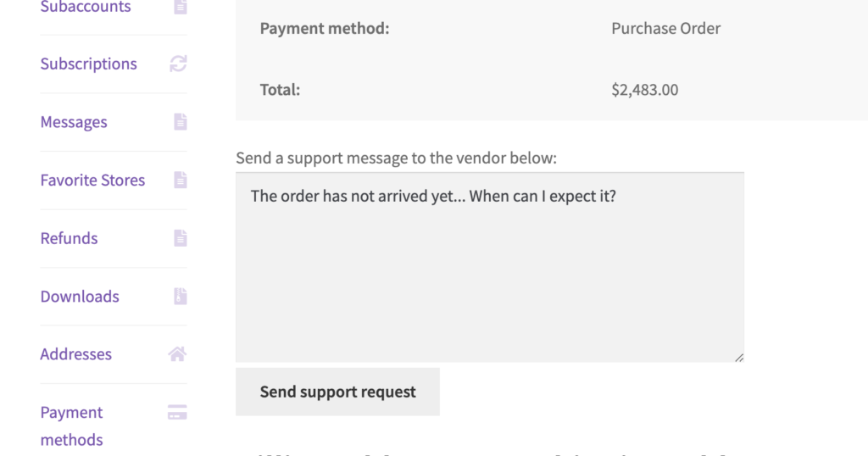
Task: Click the Messages document icon
Action: click(x=181, y=122)
